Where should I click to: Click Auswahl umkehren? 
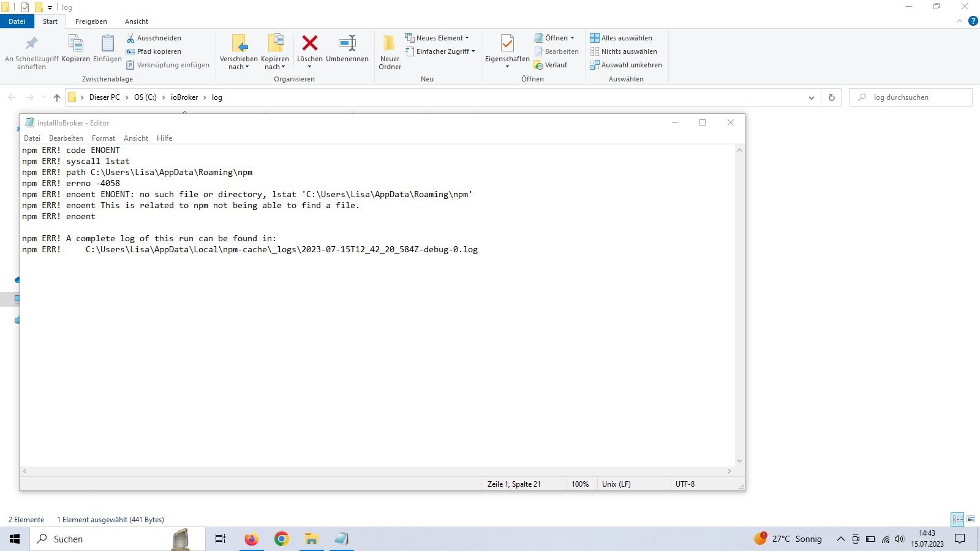coord(626,65)
